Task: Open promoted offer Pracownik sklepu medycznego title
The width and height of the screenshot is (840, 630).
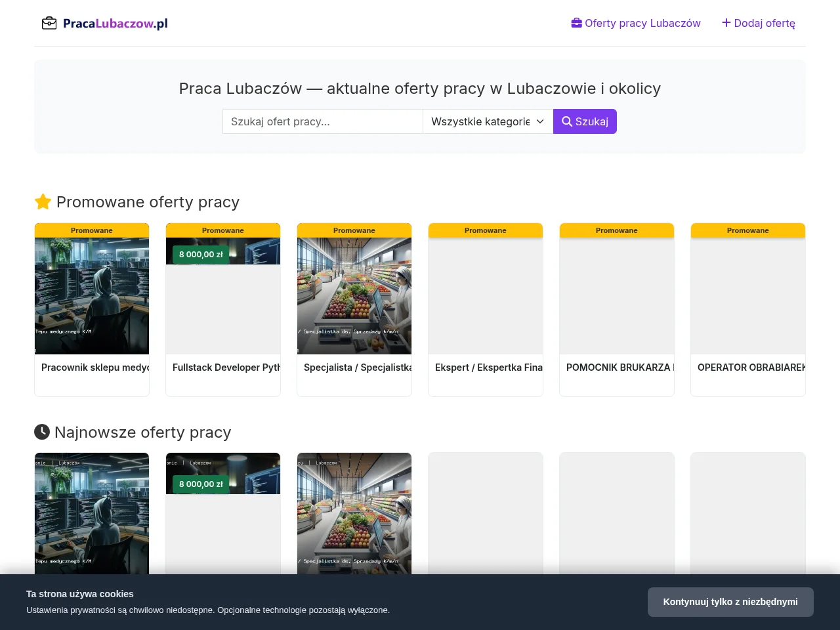Action: (x=95, y=367)
